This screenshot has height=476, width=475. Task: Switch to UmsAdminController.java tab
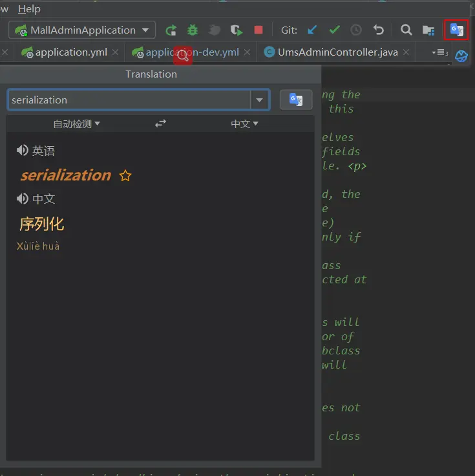[x=337, y=52]
